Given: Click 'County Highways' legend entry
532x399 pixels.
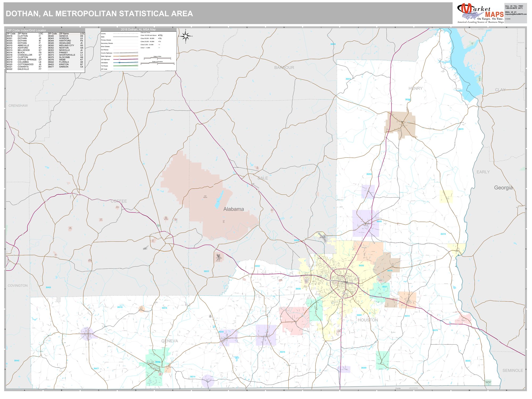Looking at the screenshot, I should (107, 53).
